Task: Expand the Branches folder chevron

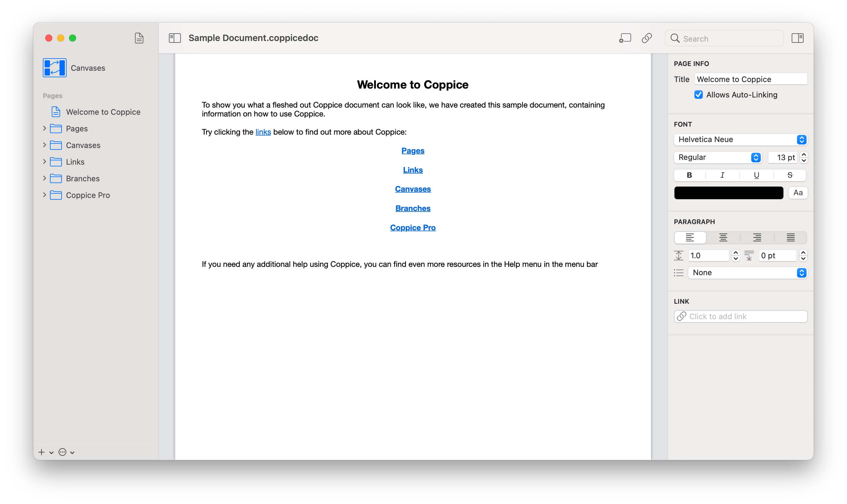Action: click(x=45, y=178)
